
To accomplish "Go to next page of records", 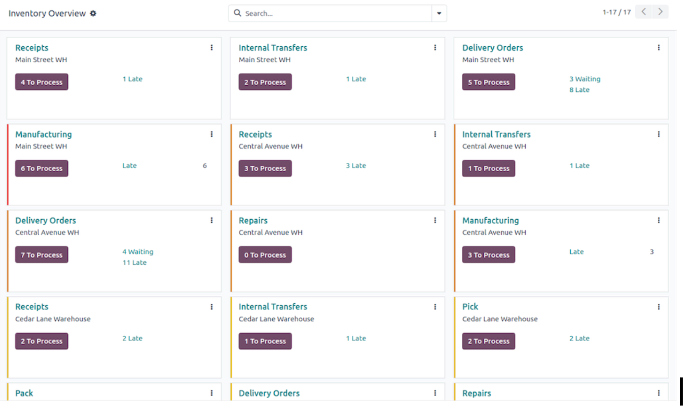I will point(660,12).
